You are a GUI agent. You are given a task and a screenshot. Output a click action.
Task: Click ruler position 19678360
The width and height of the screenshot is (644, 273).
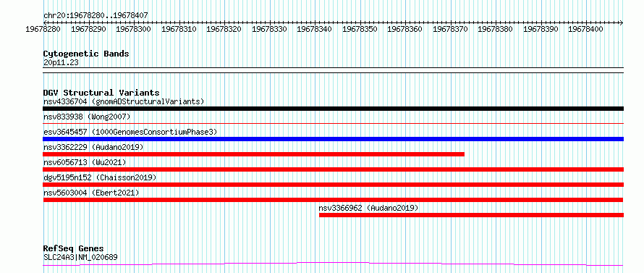coord(405,29)
